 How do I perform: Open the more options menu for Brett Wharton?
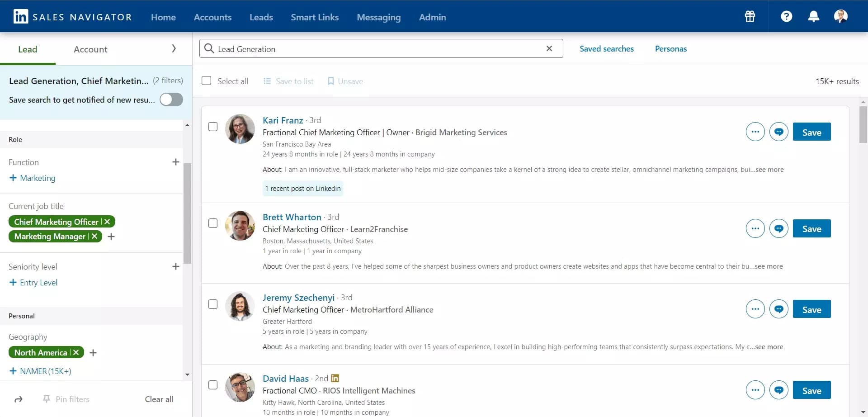point(755,228)
